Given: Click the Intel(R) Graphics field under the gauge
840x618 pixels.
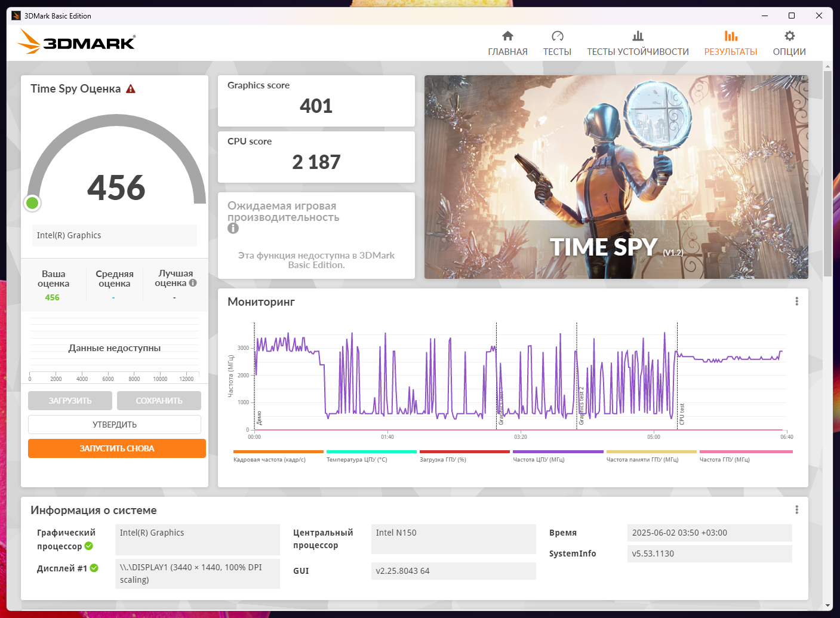Looking at the screenshot, I should [x=115, y=235].
